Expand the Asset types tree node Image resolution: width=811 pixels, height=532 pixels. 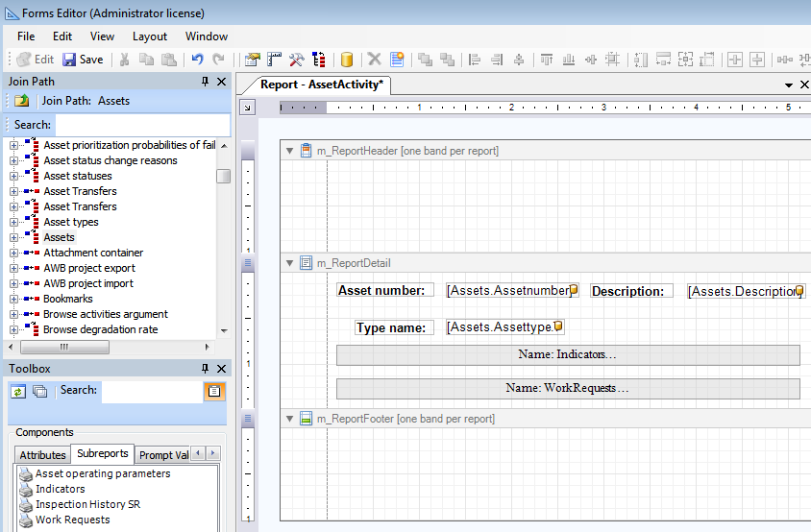(x=14, y=222)
